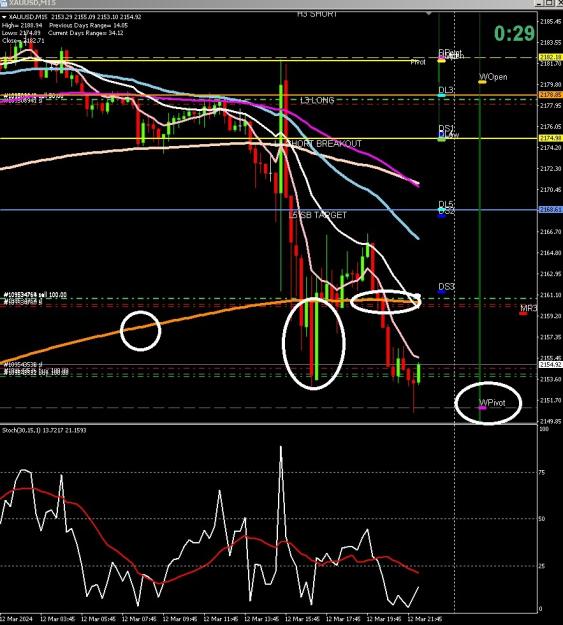Viewport: 563px width, 625px height.
Task: Click the blue DS3 level marker
Action: coord(441,292)
